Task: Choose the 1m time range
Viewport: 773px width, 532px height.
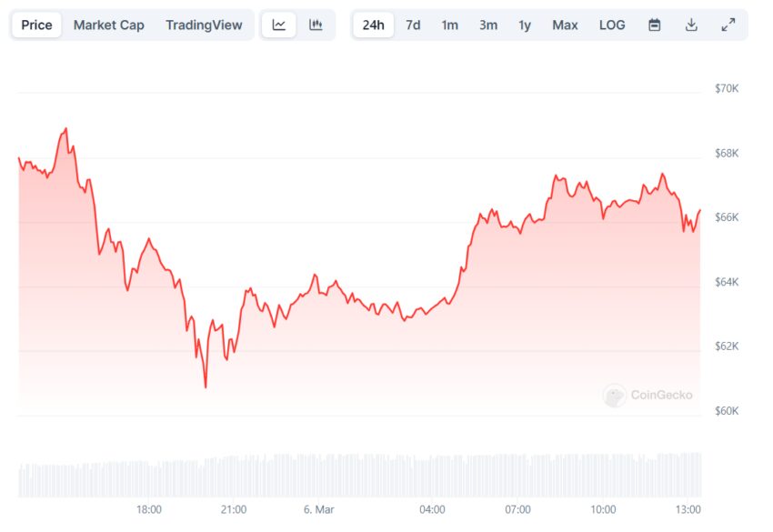Action: click(450, 25)
